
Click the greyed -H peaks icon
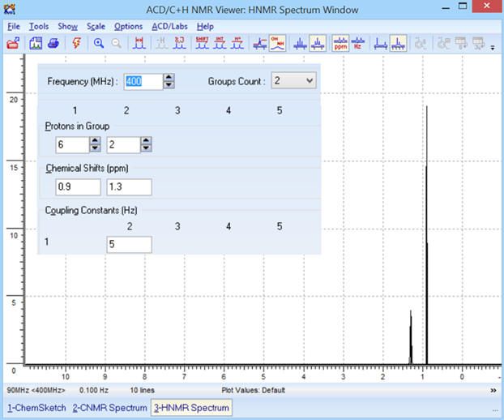tap(162, 43)
